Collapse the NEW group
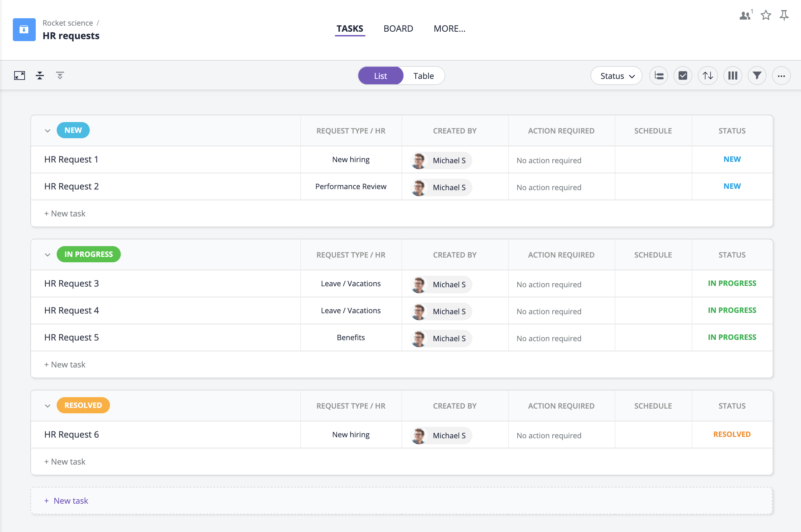The width and height of the screenshot is (801, 532). (48, 130)
